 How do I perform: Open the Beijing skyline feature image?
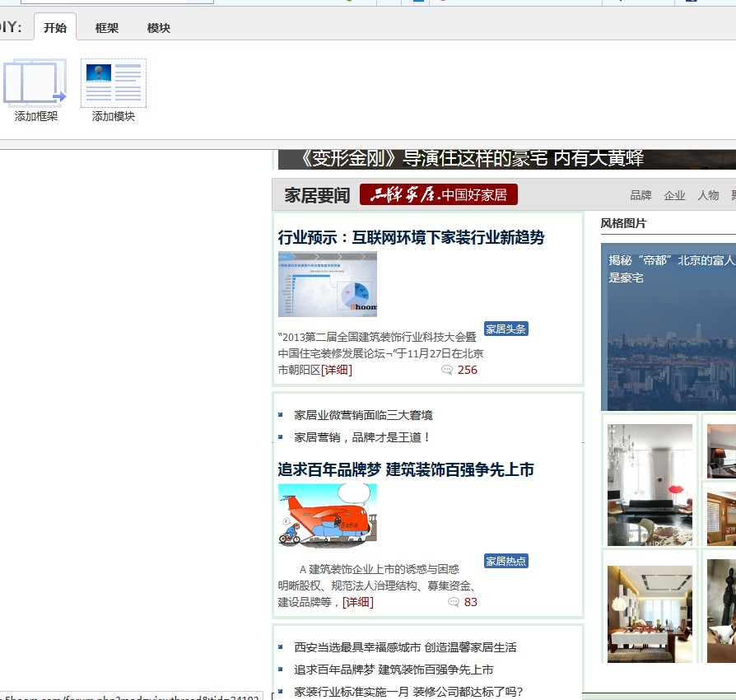668,327
